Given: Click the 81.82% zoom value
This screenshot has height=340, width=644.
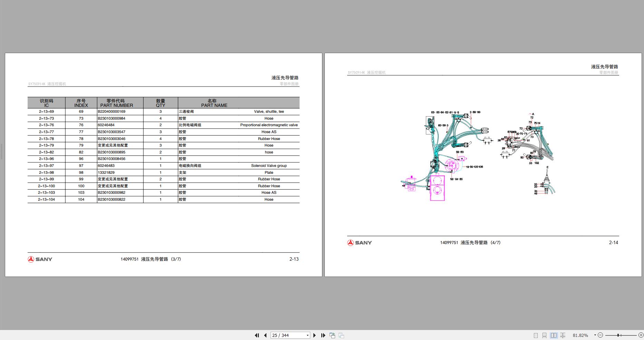Looking at the screenshot, I should 580,335.
